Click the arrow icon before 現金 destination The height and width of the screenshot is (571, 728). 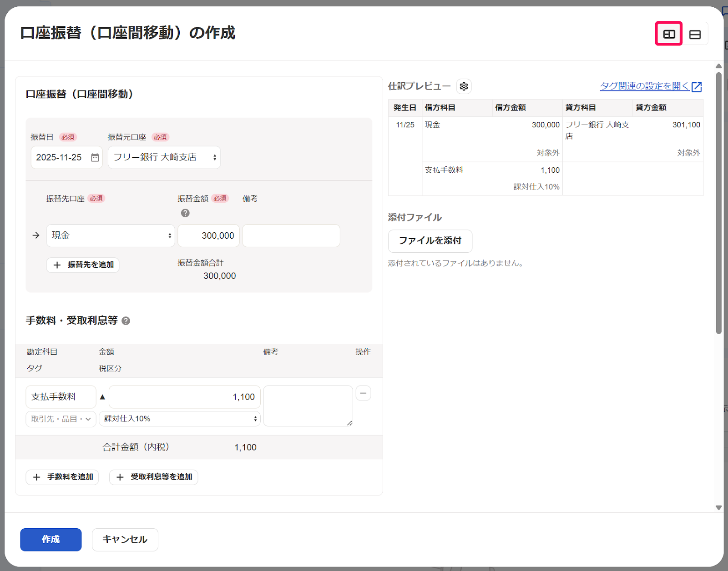point(36,235)
